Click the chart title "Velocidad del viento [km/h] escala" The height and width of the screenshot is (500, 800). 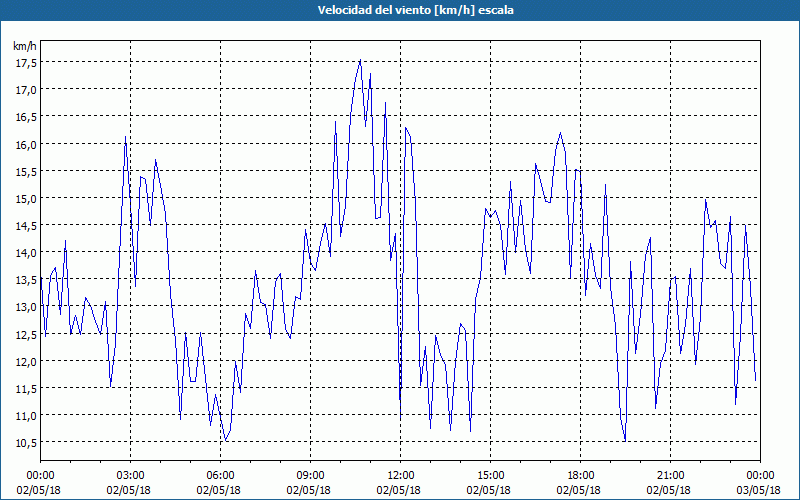tap(415, 10)
